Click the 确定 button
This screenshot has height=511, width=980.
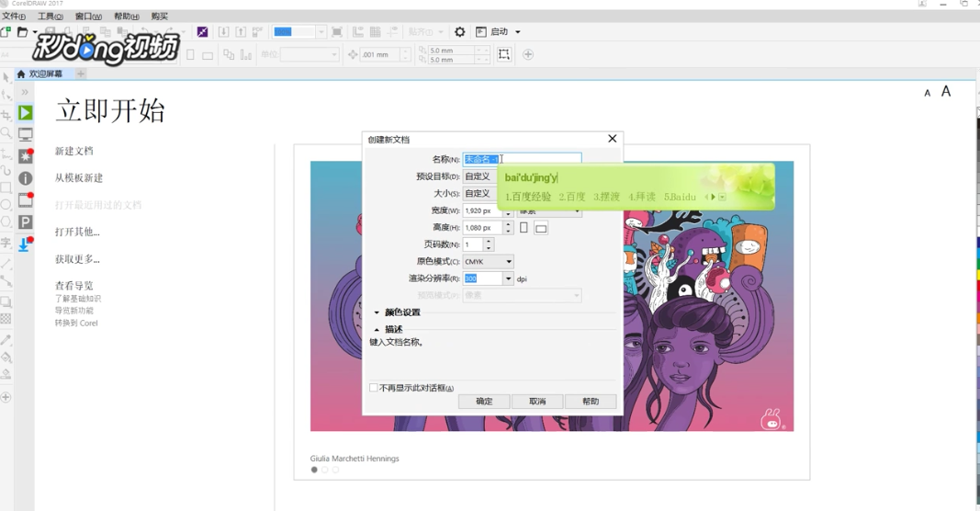484,402
